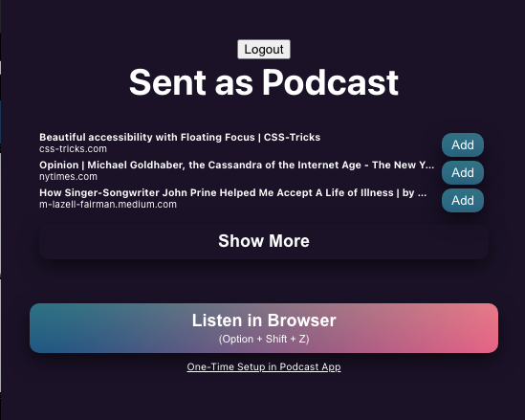The width and height of the screenshot is (525, 420).
Task: Click the css-tricks.com domain label
Action: point(73,148)
